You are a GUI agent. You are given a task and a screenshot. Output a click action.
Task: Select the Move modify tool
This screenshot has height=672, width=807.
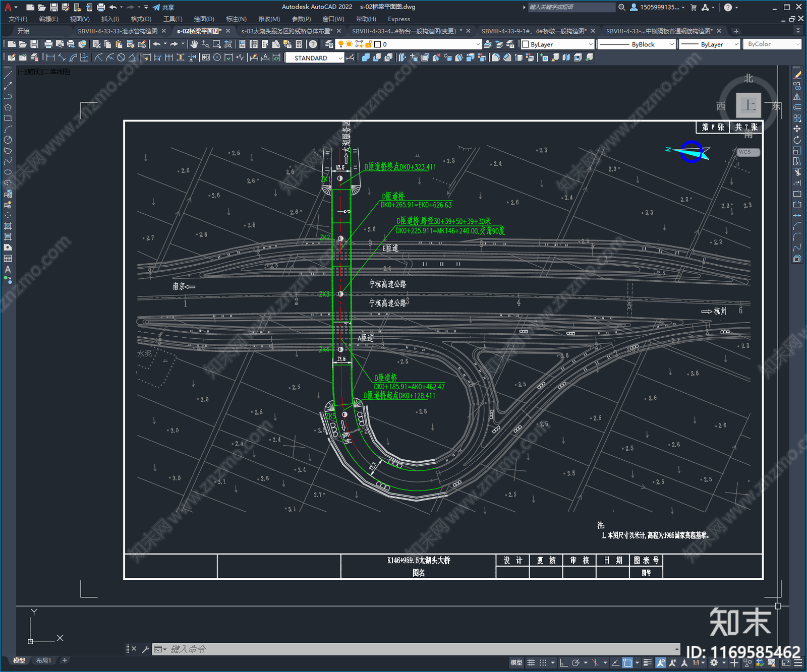(x=797, y=129)
